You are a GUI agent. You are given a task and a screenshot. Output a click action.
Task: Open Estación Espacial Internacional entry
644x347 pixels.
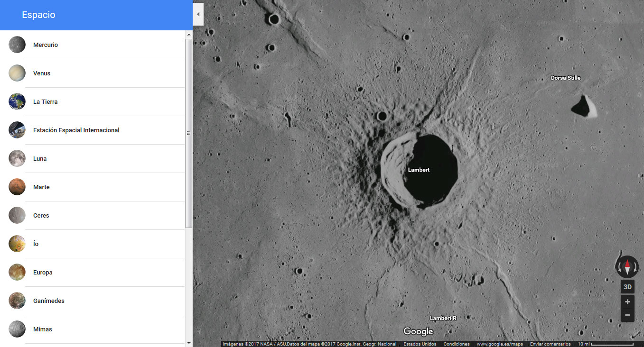(x=93, y=130)
